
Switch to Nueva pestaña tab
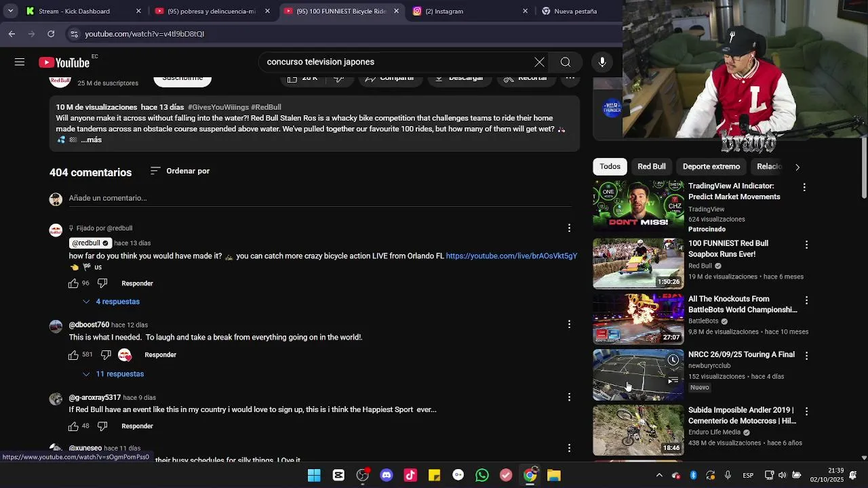(x=576, y=11)
